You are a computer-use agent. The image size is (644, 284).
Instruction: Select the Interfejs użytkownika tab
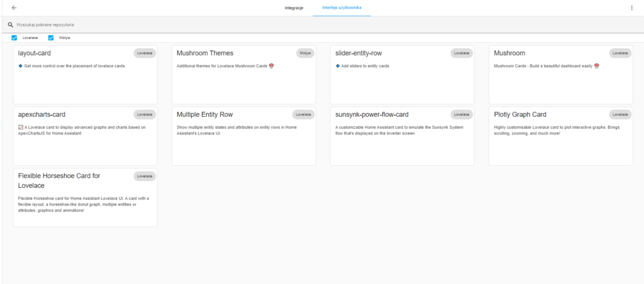pos(341,8)
